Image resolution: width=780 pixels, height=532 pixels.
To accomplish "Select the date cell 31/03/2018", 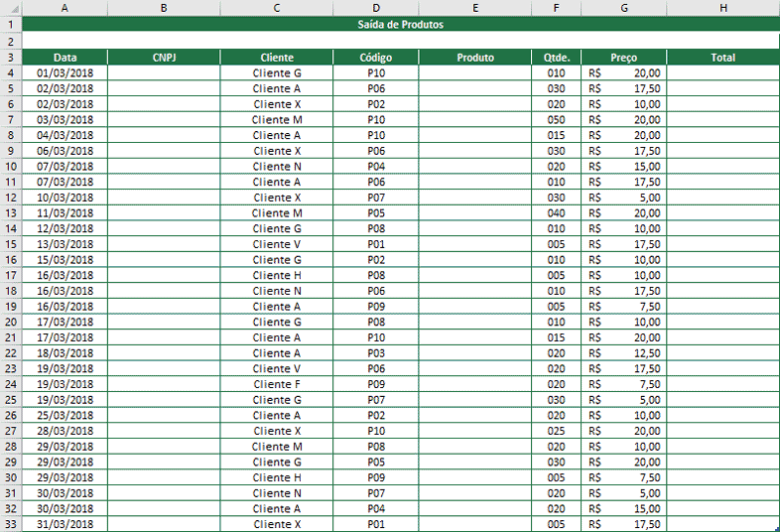I will (65, 524).
